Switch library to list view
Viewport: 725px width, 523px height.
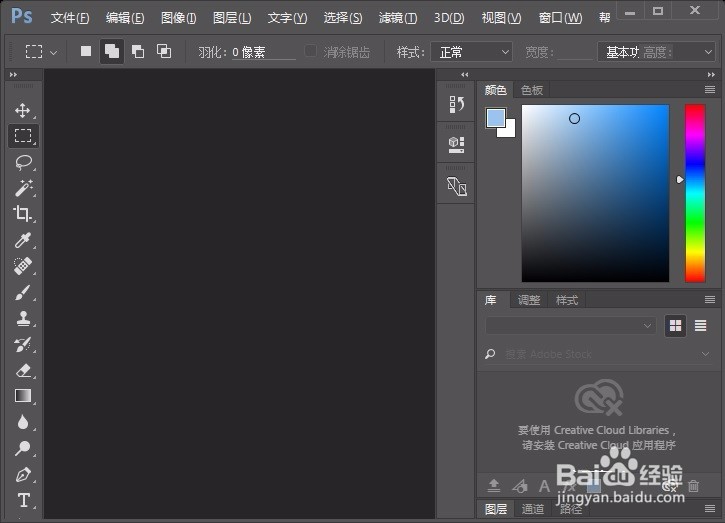[700, 326]
